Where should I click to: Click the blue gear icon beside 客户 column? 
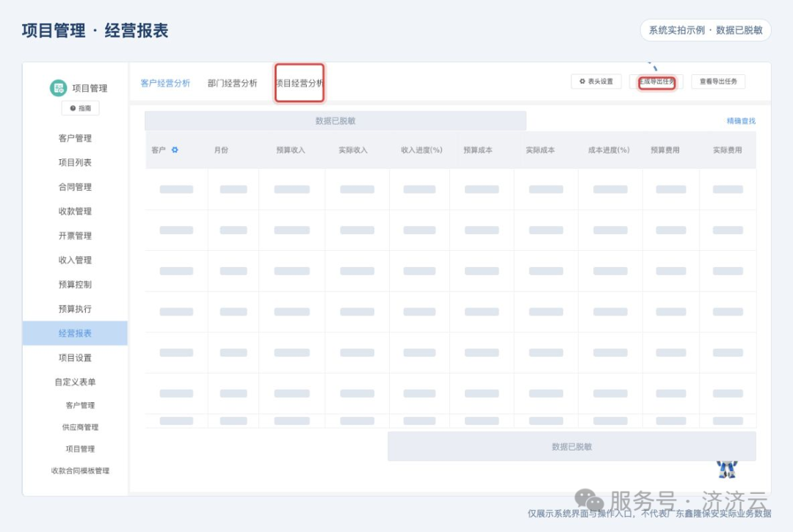[175, 150]
